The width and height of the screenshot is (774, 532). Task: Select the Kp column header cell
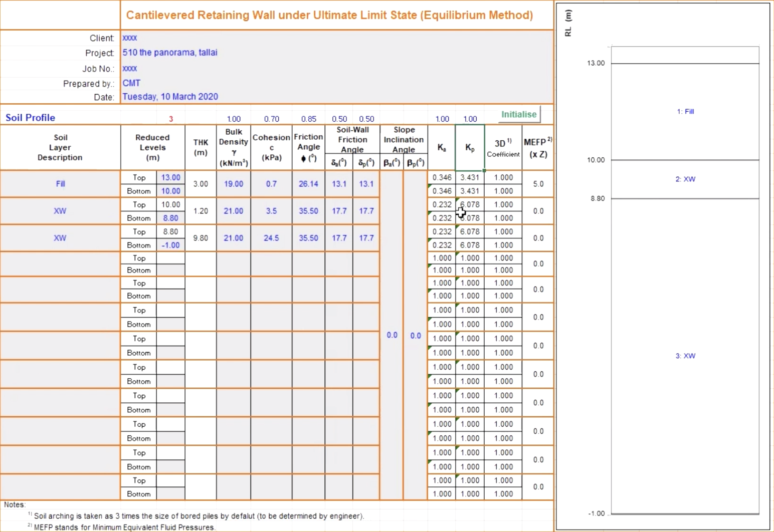click(470, 148)
